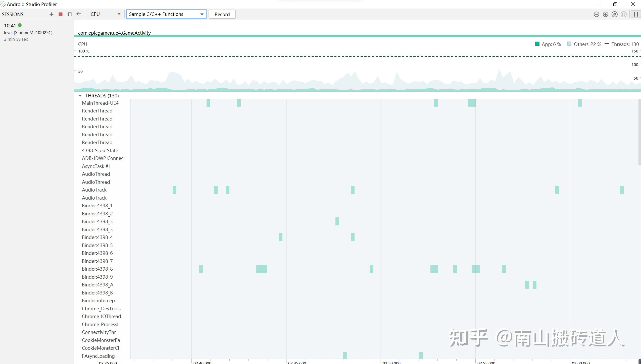
Task: Start a new profiler session with plus icon
Action: click(51, 14)
